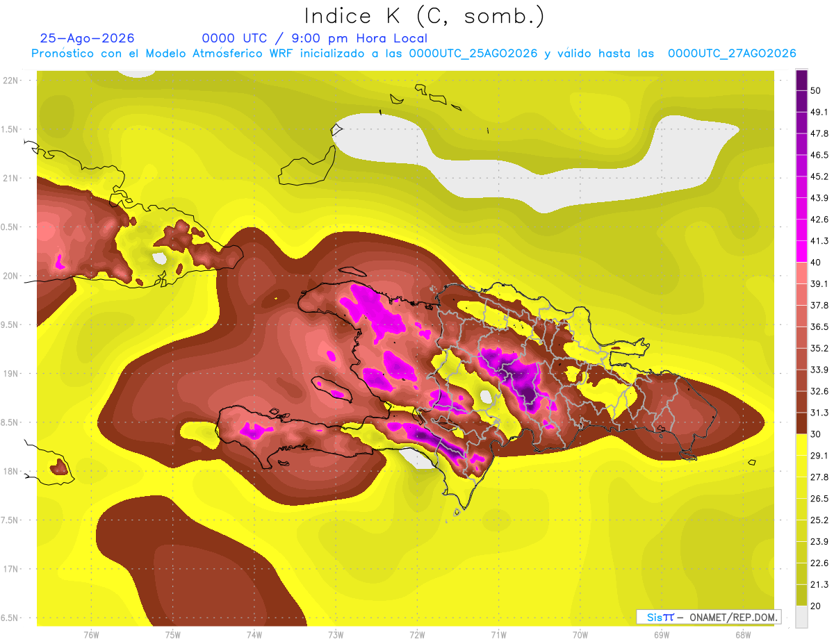Click the colorbar value '21.3'

click(819, 584)
